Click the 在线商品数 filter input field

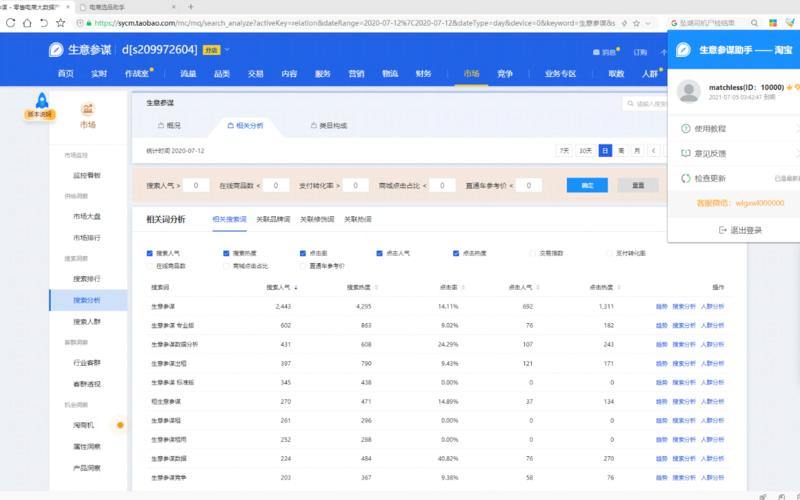coord(276,185)
